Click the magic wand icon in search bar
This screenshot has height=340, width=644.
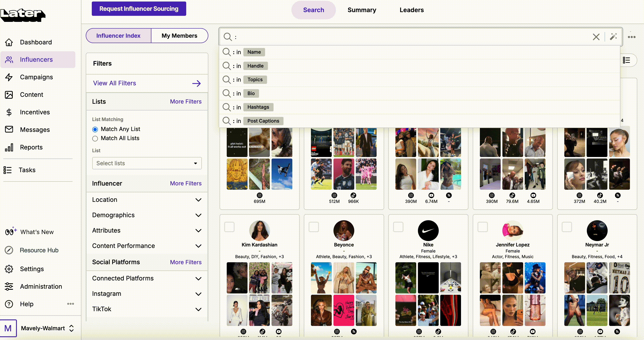click(x=613, y=37)
